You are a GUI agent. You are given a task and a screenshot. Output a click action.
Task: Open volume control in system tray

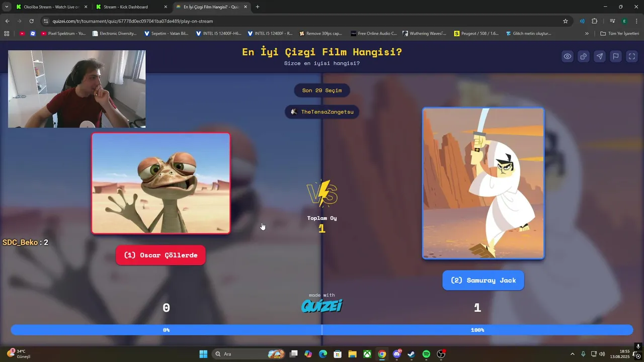pyautogui.click(x=602, y=354)
